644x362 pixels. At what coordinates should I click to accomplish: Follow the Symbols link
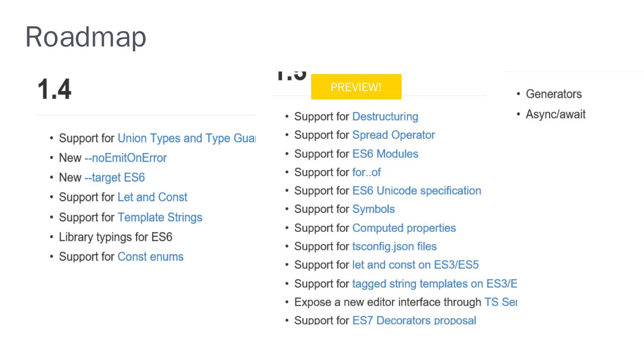pyautogui.click(x=373, y=209)
